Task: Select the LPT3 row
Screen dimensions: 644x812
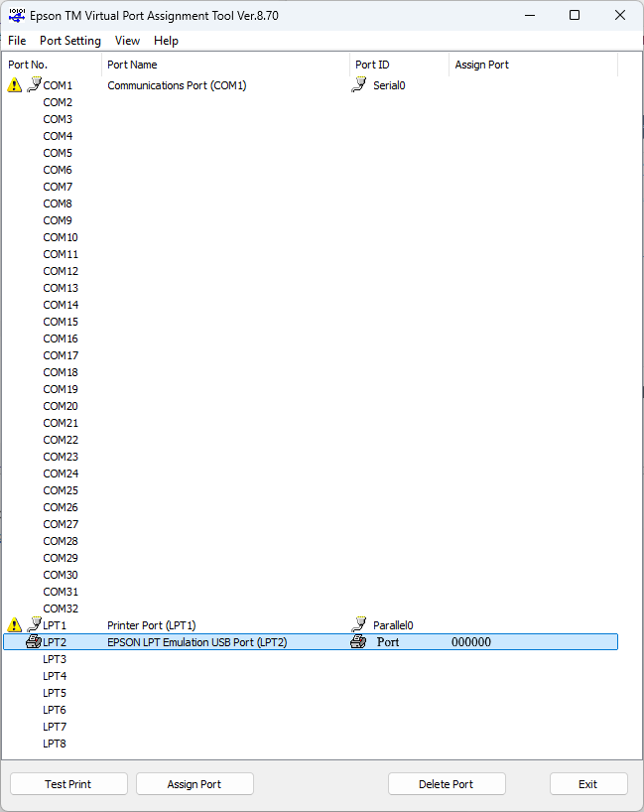Action: (55, 659)
